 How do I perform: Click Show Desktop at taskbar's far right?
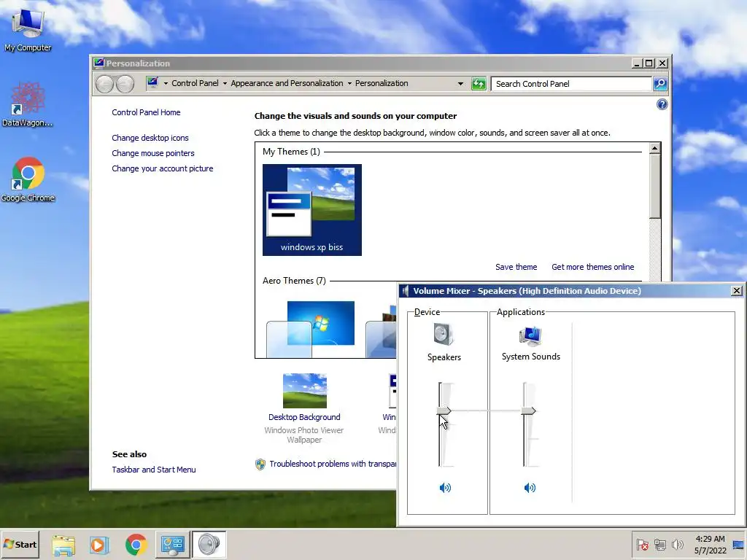[740, 545]
